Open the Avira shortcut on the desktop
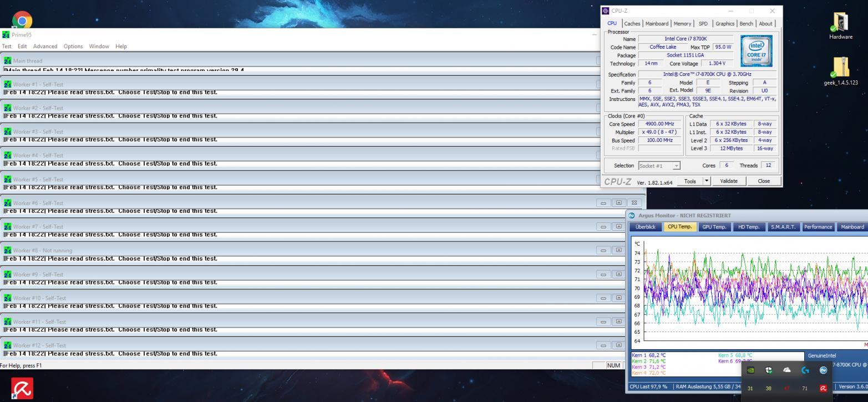Screen dimensions: 868x402 (22, 388)
